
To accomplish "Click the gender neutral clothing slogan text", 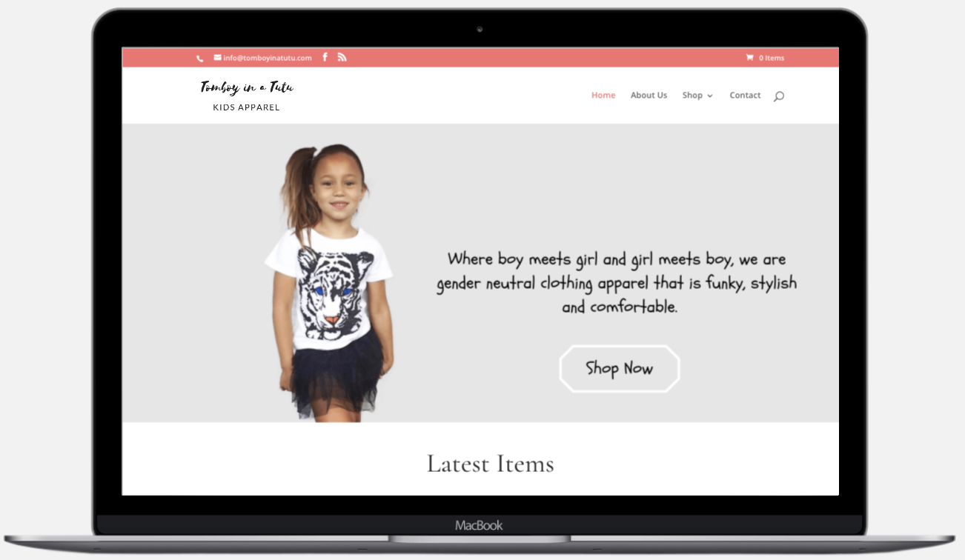I will (x=617, y=282).
